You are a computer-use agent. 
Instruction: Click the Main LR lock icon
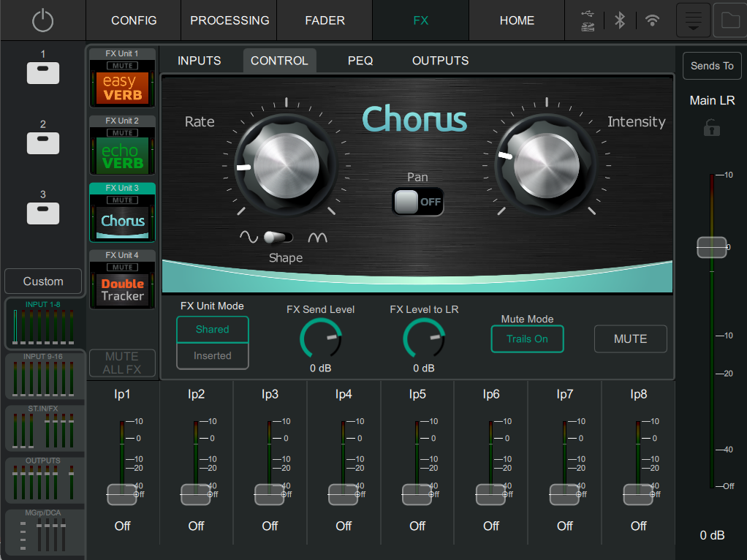[712, 129]
